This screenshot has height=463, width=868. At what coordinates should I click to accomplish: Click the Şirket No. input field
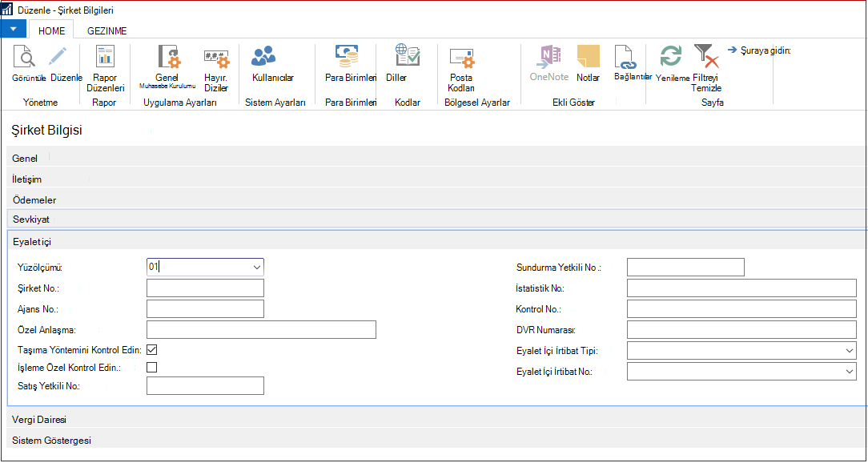coord(205,288)
